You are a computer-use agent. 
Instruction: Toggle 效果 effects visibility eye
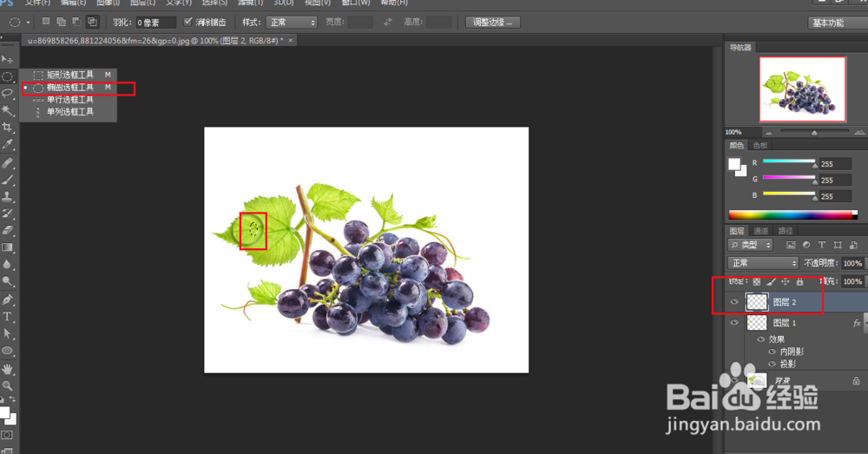coord(760,339)
